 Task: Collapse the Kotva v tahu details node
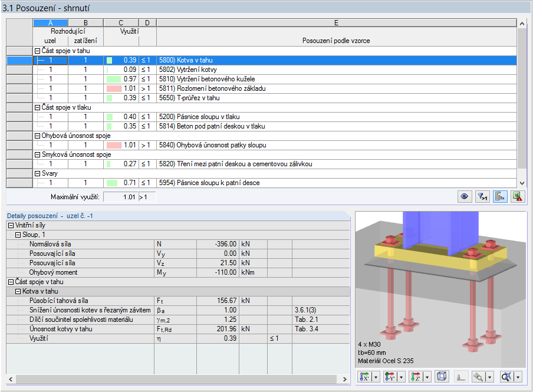coord(18,291)
